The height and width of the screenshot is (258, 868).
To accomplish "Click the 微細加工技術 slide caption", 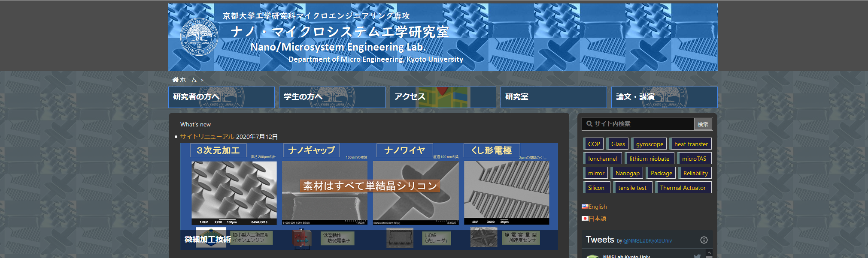I will 208,239.
